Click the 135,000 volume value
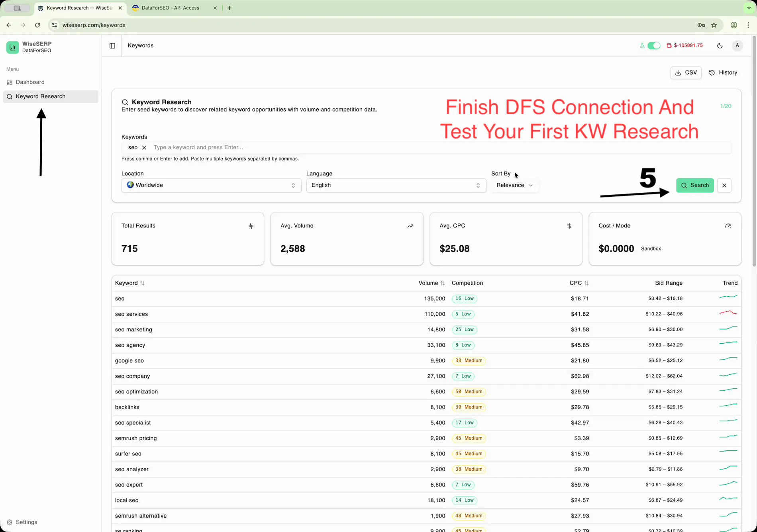757x532 pixels. 434,299
